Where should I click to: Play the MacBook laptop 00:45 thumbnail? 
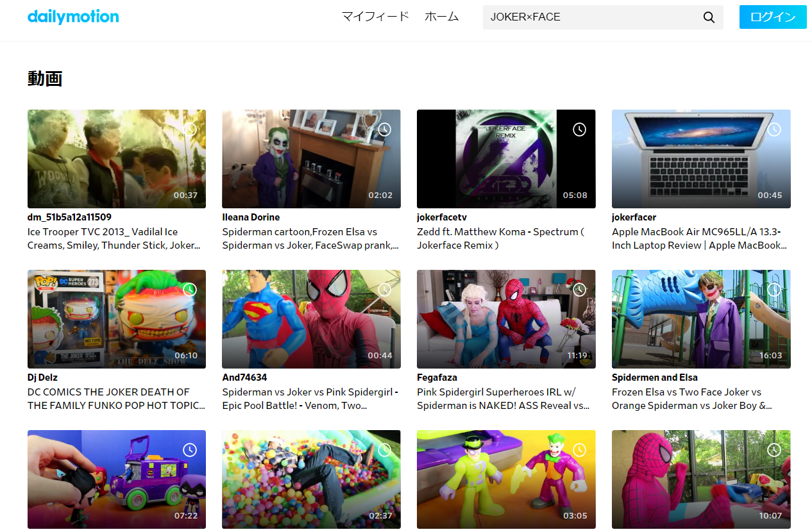point(701,159)
